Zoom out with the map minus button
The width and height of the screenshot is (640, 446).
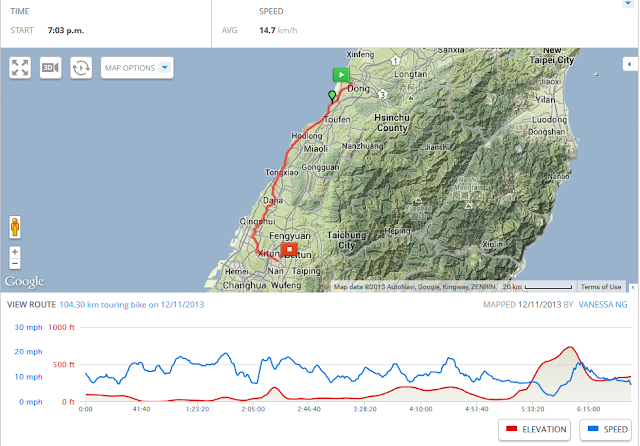click(x=15, y=264)
